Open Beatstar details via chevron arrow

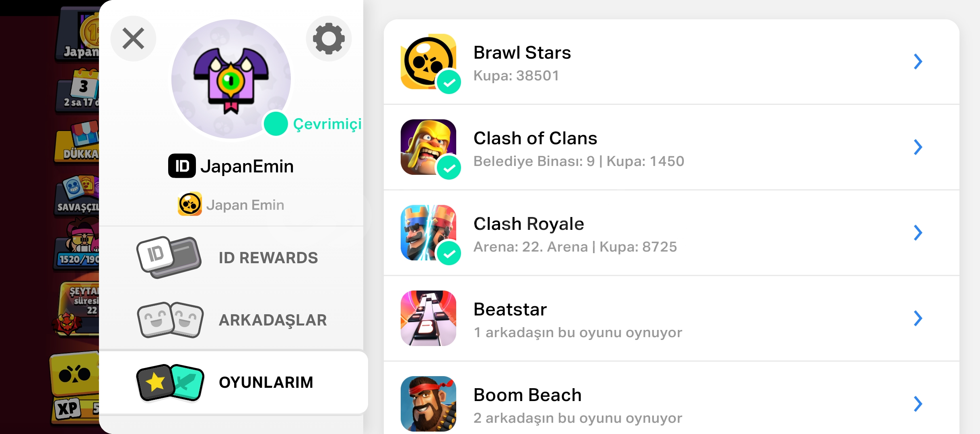[x=918, y=318]
